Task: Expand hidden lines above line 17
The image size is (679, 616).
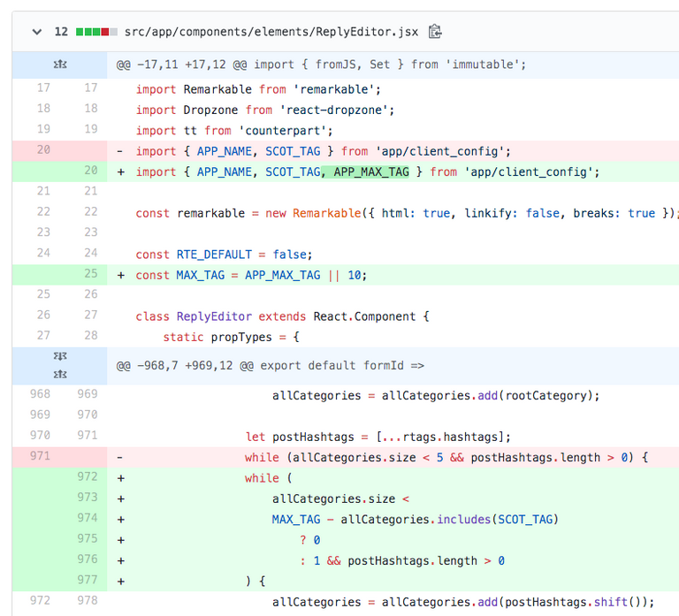Action: (x=60, y=65)
